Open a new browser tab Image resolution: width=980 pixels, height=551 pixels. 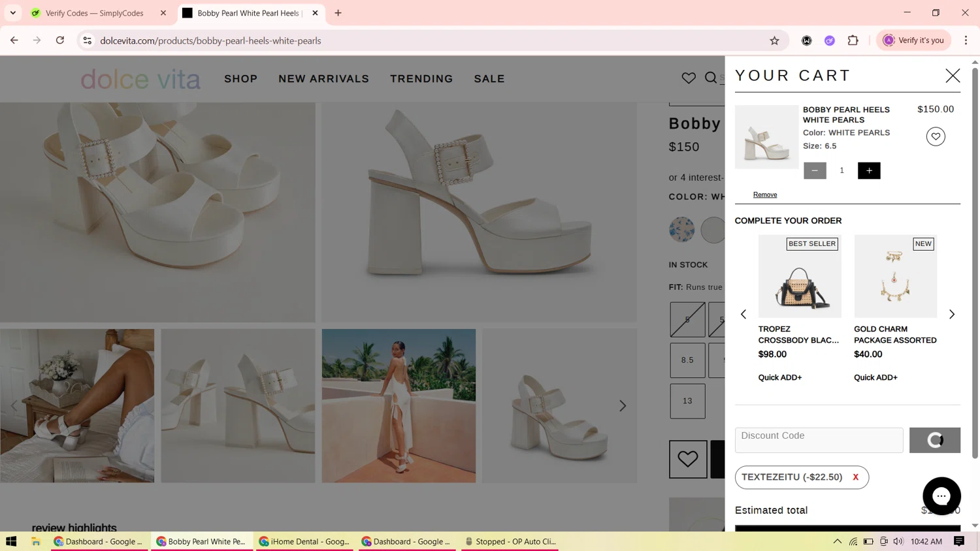338,13
